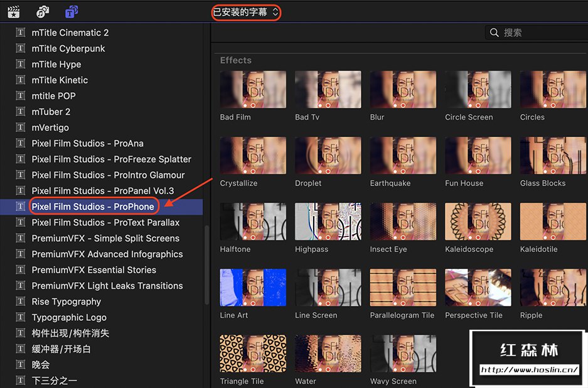Open the Photos and Audio sidebar icon
588x388 pixels.
pyautogui.click(x=43, y=12)
